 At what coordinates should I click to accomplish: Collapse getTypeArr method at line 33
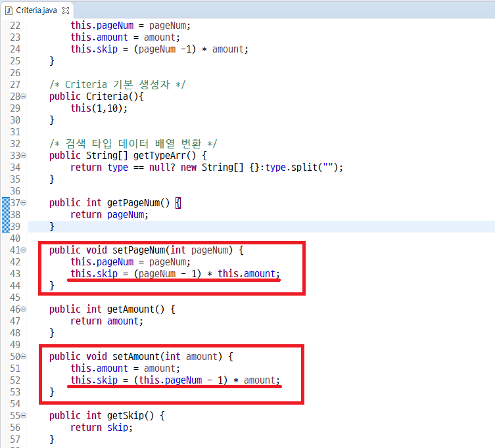point(24,155)
